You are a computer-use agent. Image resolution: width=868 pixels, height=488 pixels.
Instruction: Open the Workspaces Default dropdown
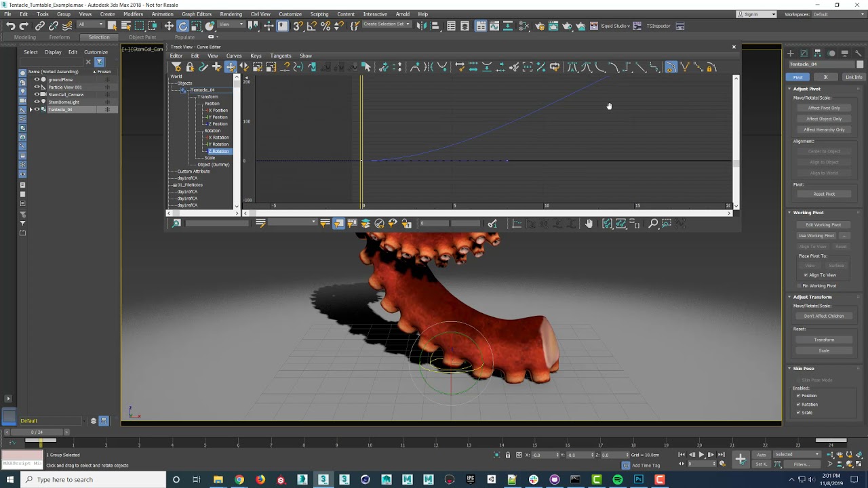point(838,14)
